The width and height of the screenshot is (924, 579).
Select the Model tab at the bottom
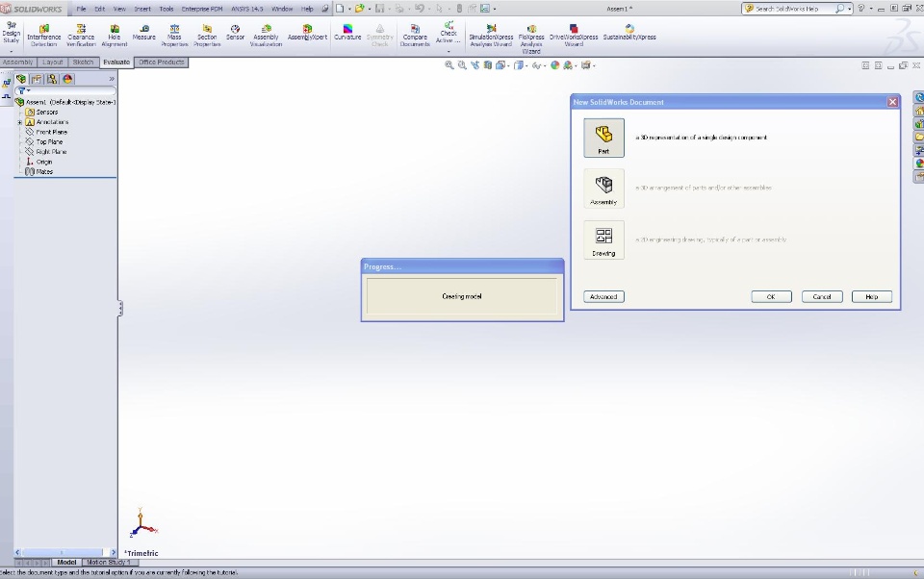coord(66,563)
